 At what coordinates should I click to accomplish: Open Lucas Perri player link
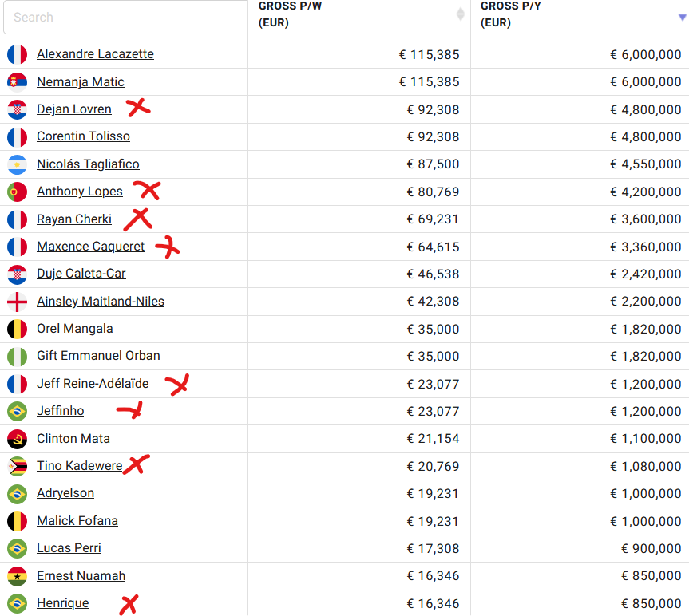[69, 548]
